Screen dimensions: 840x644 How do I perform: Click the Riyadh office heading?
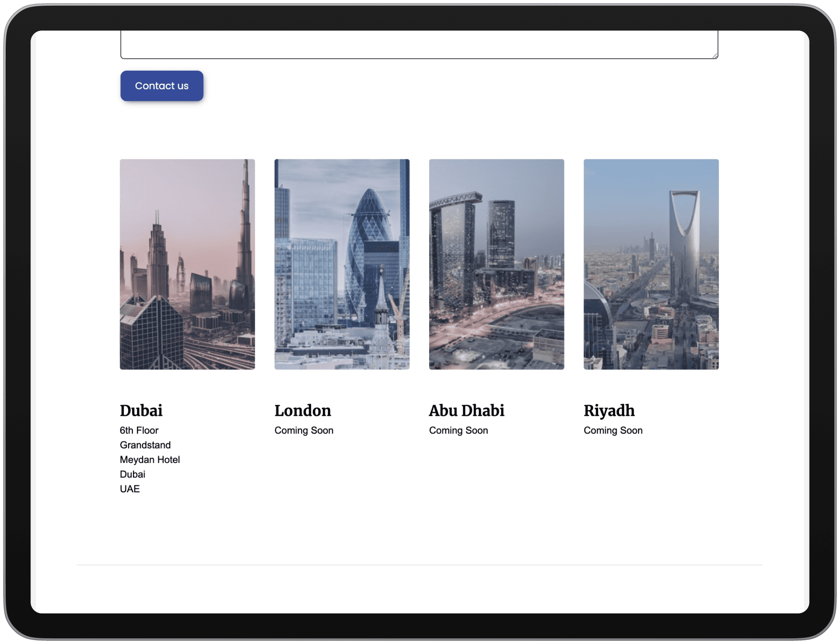pyautogui.click(x=609, y=411)
